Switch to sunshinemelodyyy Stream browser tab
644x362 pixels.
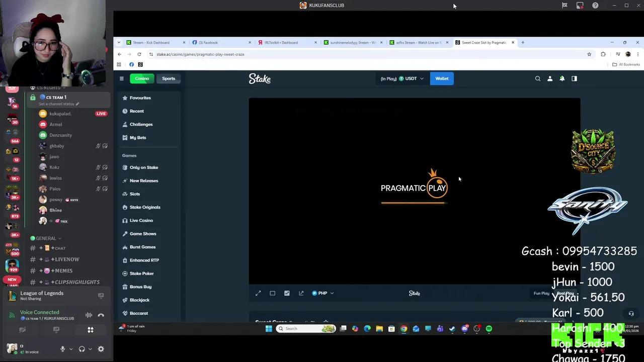click(x=352, y=42)
